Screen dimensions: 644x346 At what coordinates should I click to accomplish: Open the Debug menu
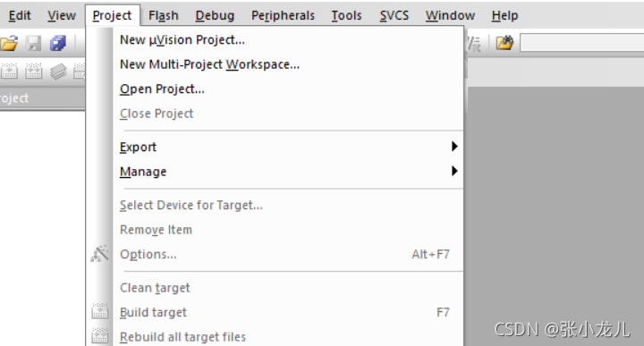coord(215,15)
